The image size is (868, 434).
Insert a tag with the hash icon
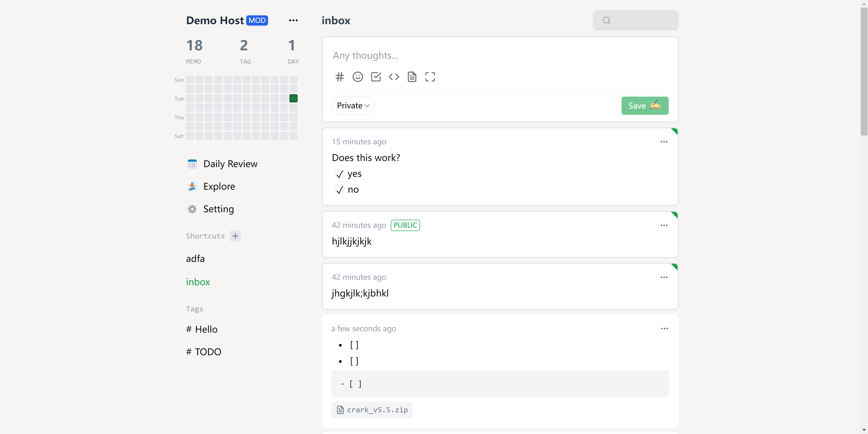pyautogui.click(x=340, y=77)
